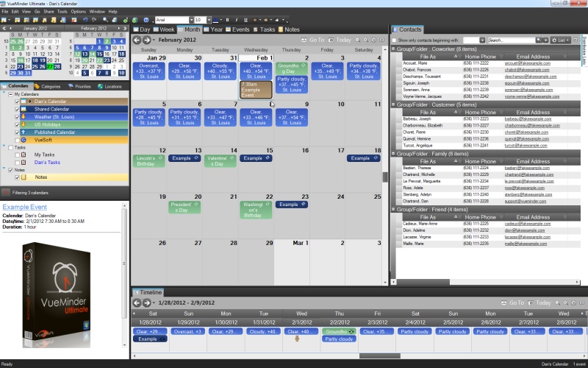Open the font name Arial dropdown

(x=191, y=20)
